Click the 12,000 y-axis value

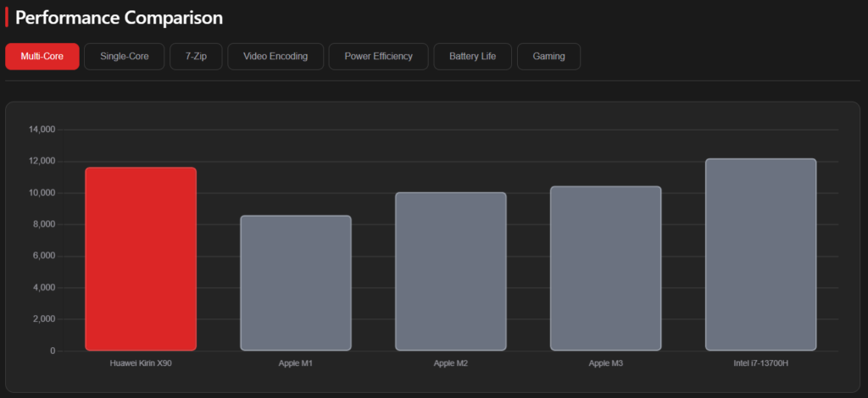tap(42, 162)
